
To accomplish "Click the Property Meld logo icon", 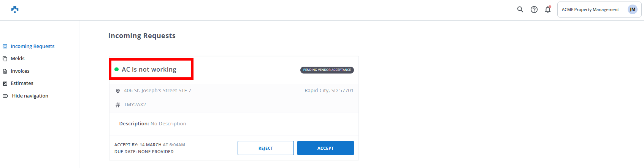I will [15, 10].
